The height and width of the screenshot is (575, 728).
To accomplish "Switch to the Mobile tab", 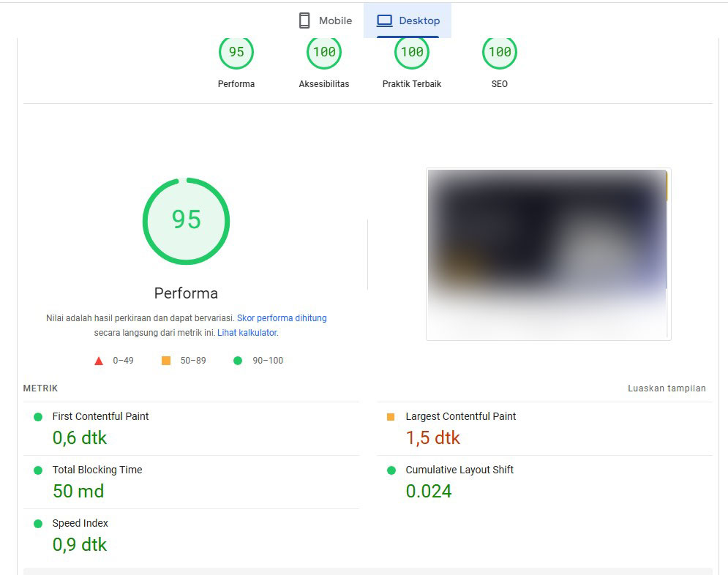I will click(x=325, y=21).
